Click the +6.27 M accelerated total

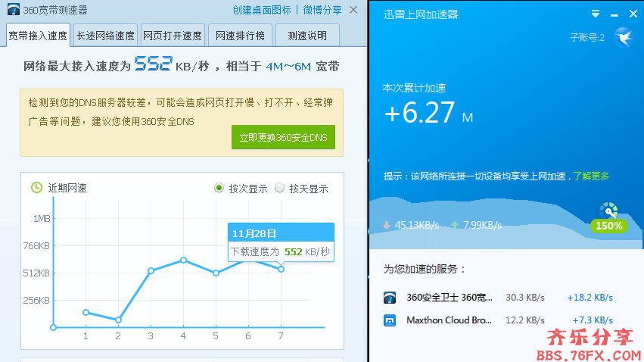pyautogui.click(x=428, y=113)
